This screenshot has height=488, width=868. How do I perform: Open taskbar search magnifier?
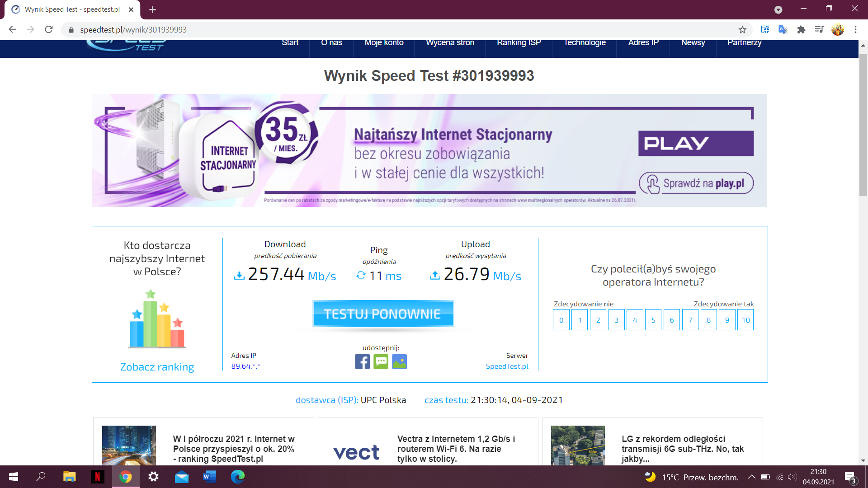click(41, 477)
